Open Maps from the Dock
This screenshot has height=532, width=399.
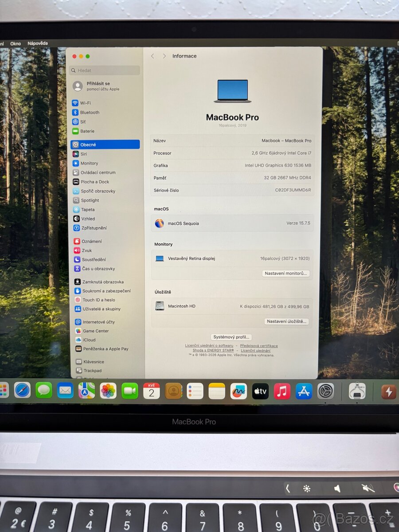87,391
